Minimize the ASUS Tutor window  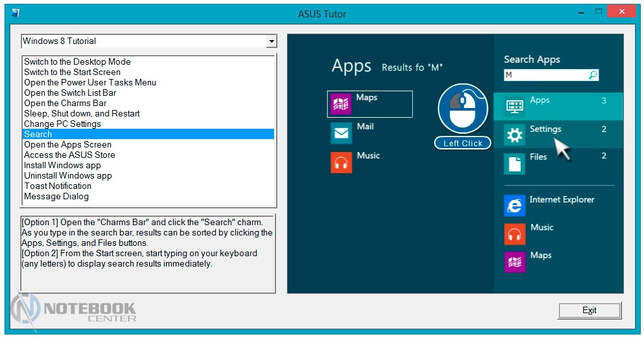(x=575, y=11)
